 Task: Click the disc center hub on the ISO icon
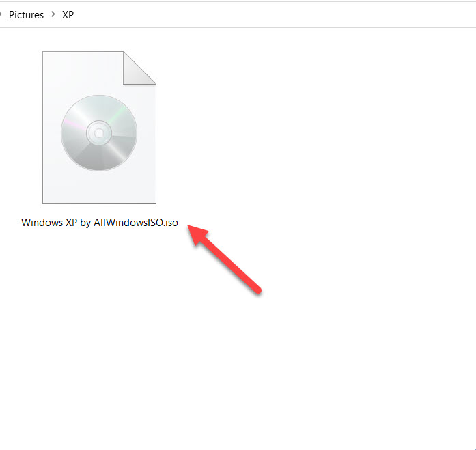point(99,133)
